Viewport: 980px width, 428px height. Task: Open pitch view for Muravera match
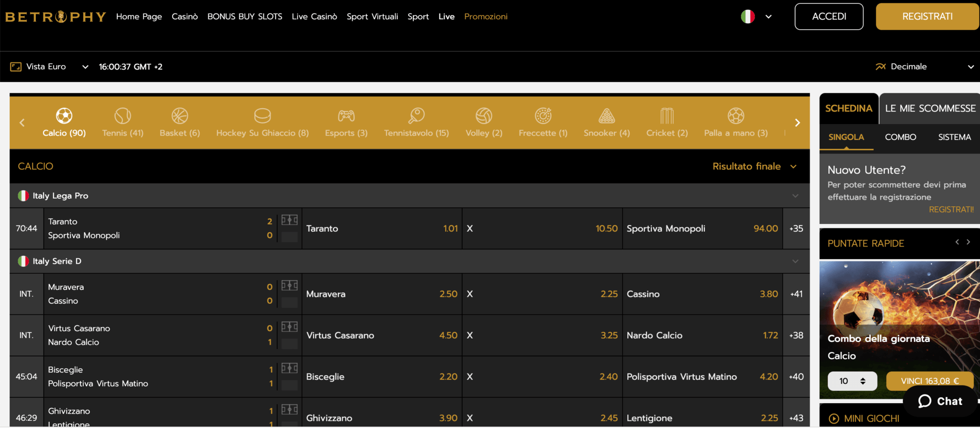(290, 285)
